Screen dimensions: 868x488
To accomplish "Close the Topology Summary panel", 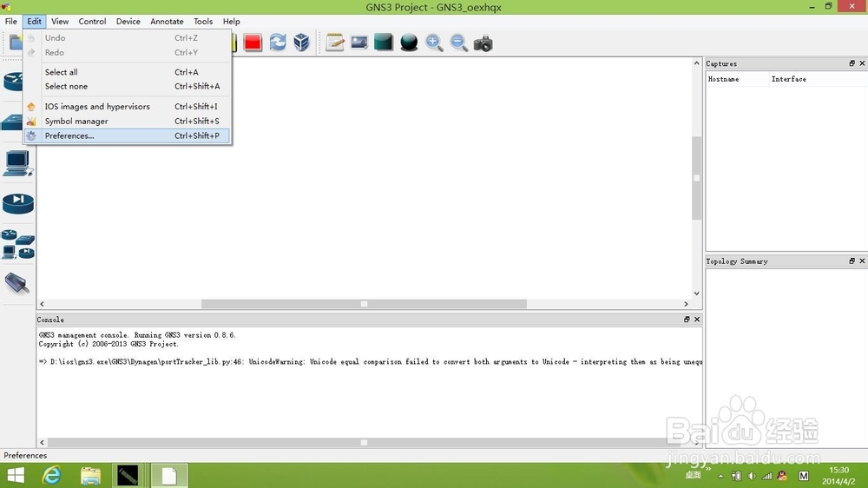I will 862,260.
